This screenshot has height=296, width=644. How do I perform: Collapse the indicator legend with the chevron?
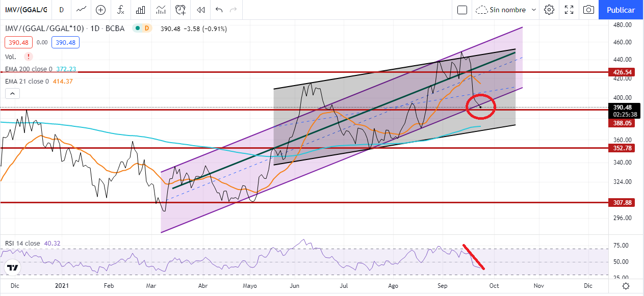[x=13, y=93]
